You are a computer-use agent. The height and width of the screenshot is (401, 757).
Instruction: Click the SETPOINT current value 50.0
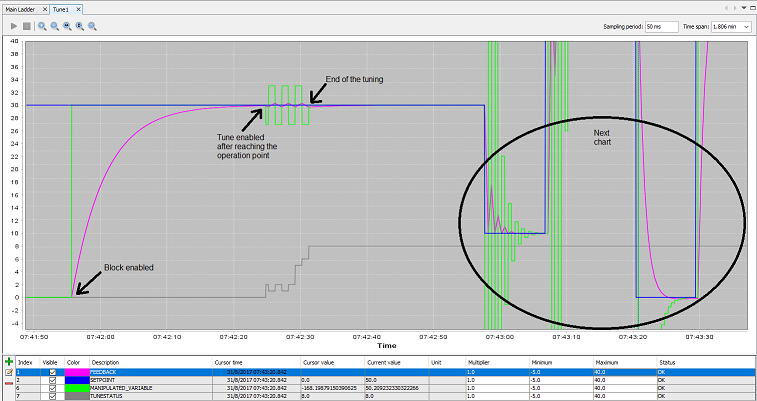click(396, 380)
